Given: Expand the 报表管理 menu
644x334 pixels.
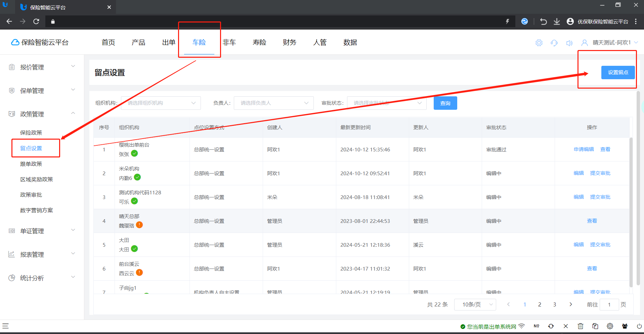Looking at the screenshot, I should coord(73,253).
